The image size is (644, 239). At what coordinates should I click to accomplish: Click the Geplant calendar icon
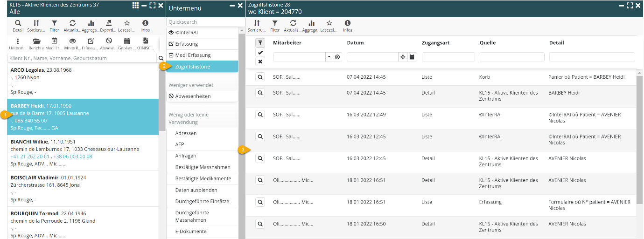coord(127,41)
